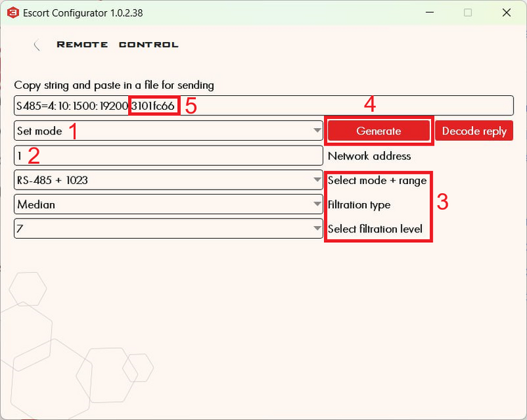The width and height of the screenshot is (527, 420).
Task: Focus the Network address input field
Action: [x=169, y=155]
